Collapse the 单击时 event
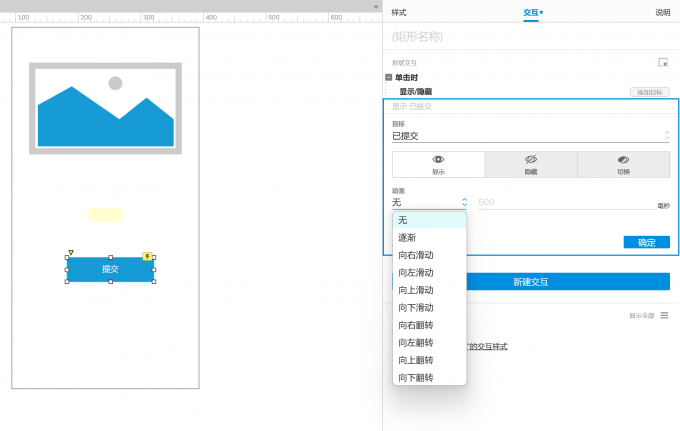 point(389,78)
